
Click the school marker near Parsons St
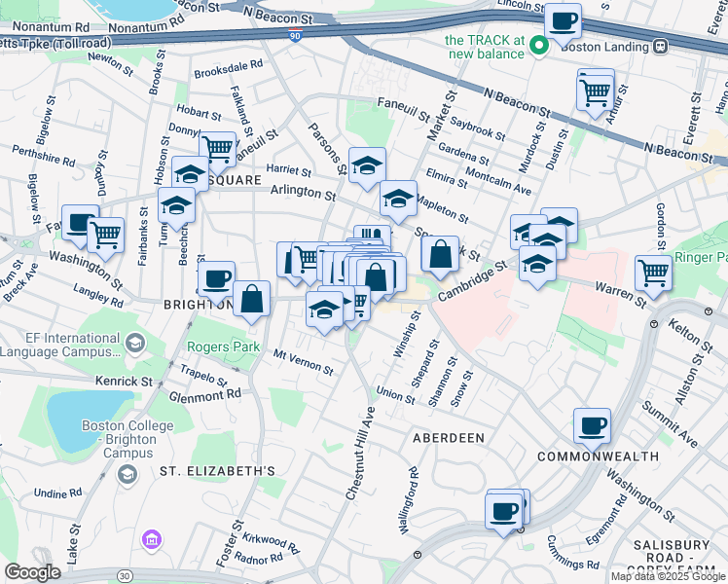pyautogui.click(x=367, y=166)
